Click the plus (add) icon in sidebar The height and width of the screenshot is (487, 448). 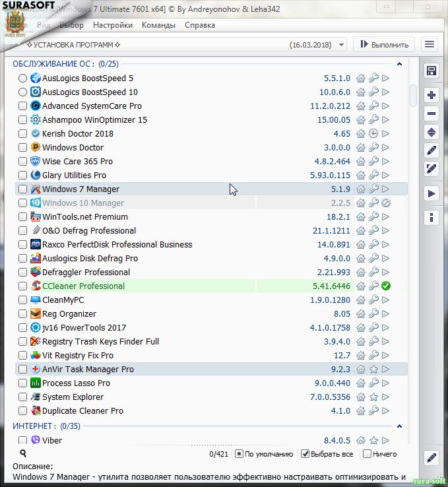coord(432,95)
